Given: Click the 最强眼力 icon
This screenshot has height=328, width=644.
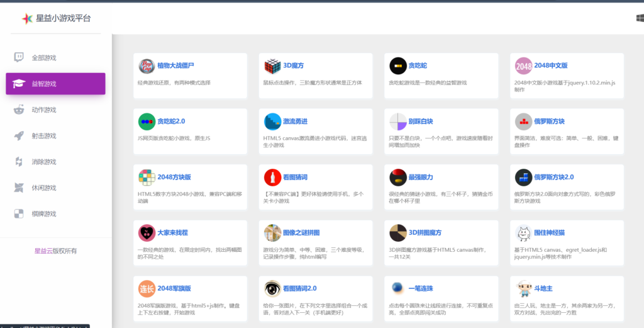Looking at the screenshot, I should [x=398, y=178].
